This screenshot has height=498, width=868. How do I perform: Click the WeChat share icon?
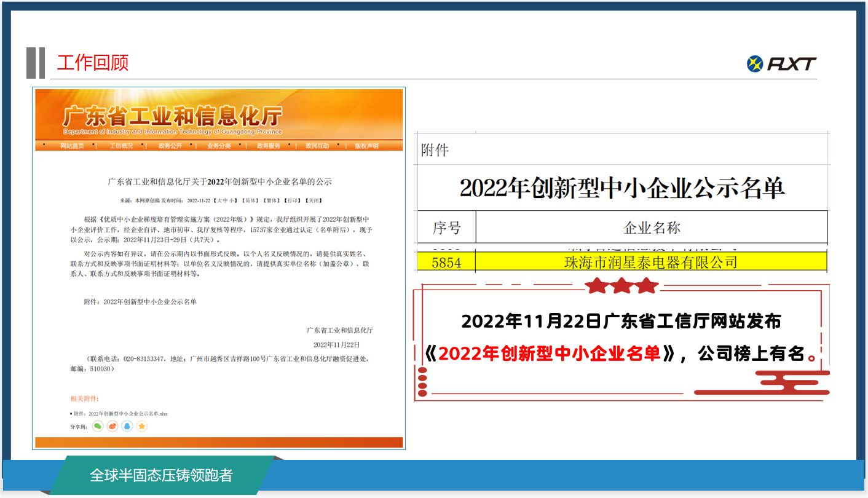point(98,426)
